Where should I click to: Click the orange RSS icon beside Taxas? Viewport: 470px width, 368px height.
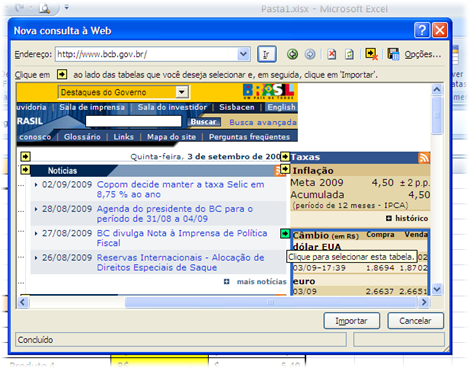[424, 157]
